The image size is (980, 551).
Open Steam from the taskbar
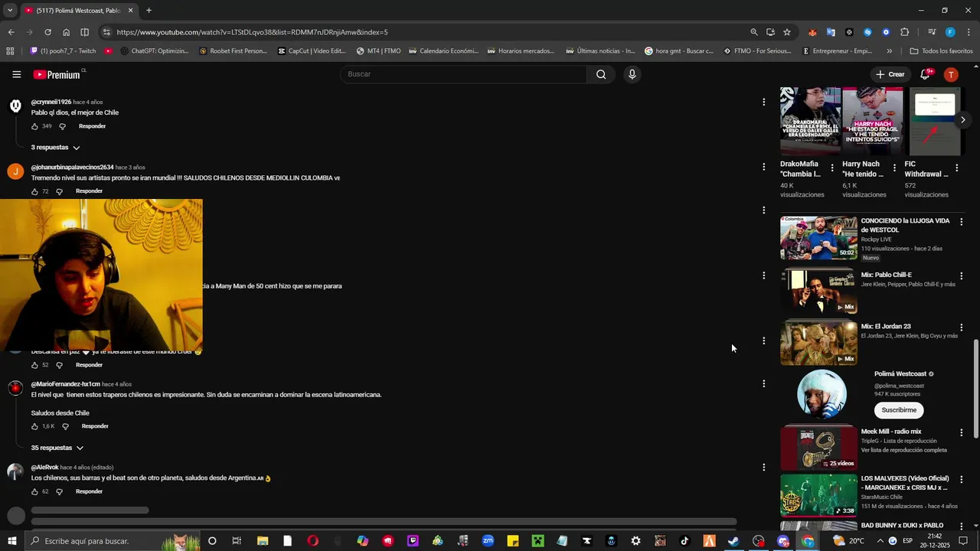[733, 541]
